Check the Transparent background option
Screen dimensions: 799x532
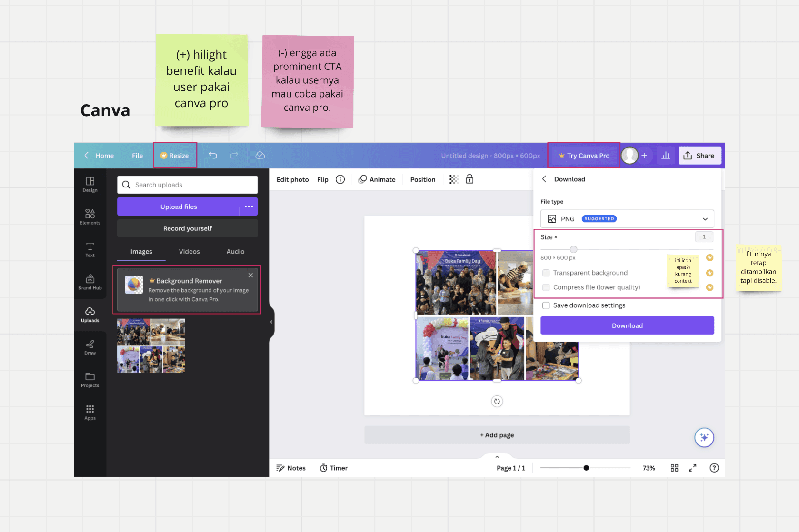[546, 273]
